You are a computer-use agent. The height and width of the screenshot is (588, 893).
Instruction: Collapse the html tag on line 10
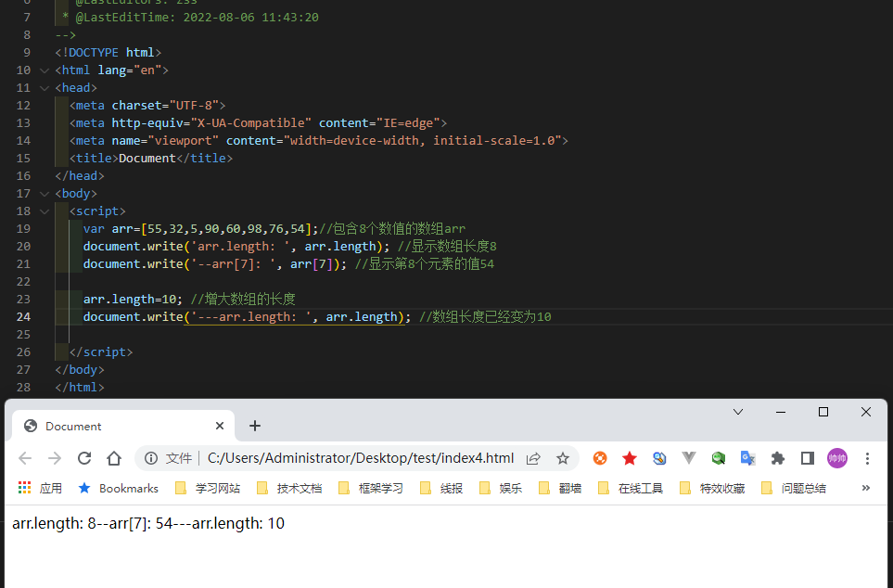pos(45,70)
